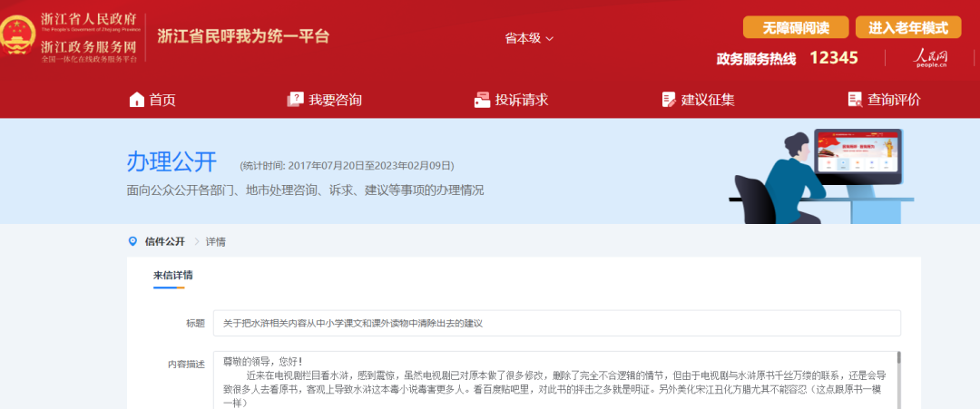Viewport: 980px width, 409px height.
Task: Click the home icon beside 首页
Action: pos(136,99)
